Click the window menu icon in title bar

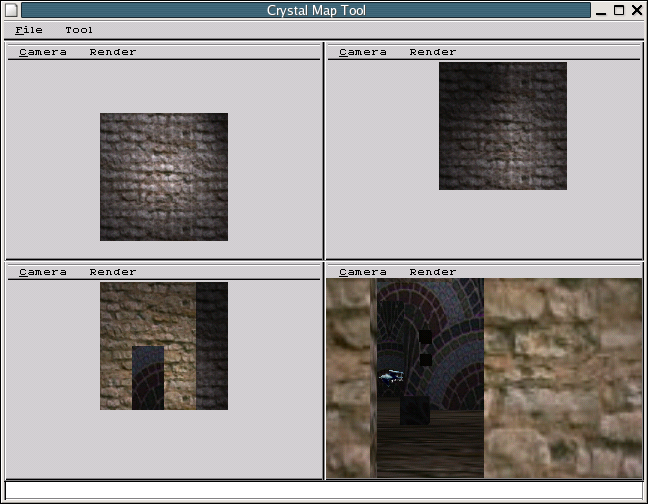pos(11,10)
